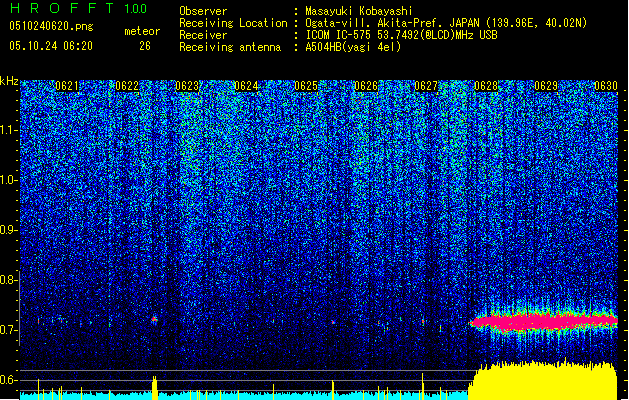Click the 0625 time marker

pos(306,86)
